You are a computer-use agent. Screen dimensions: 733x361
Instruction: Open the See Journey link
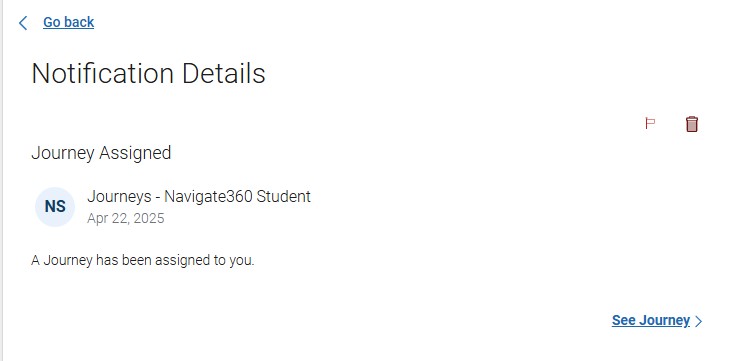point(651,320)
